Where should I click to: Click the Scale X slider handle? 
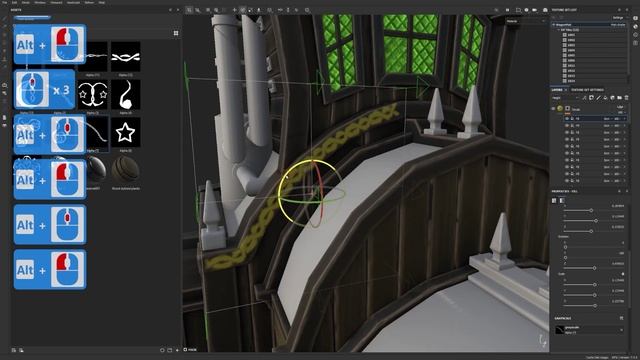pyautogui.click(x=595, y=284)
